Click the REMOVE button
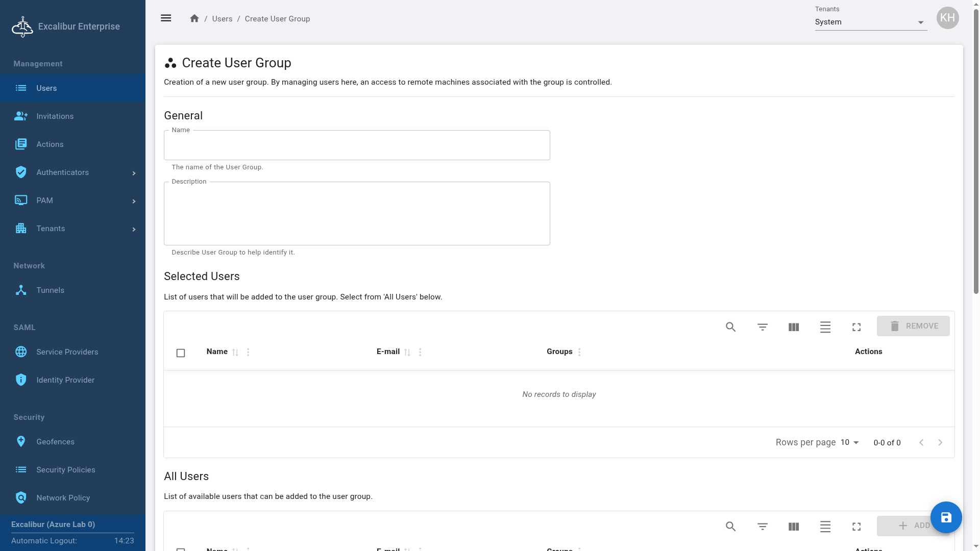This screenshot has width=980, height=551. click(913, 326)
